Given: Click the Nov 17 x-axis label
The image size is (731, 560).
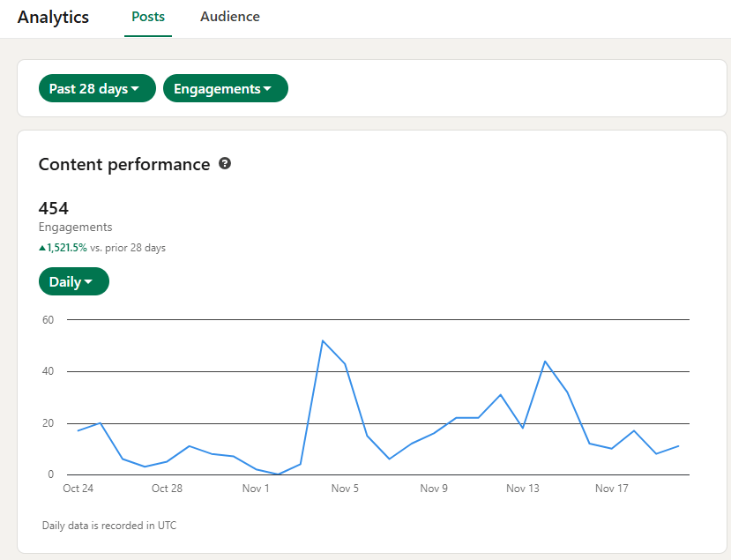Looking at the screenshot, I should pyautogui.click(x=611, y=489).
